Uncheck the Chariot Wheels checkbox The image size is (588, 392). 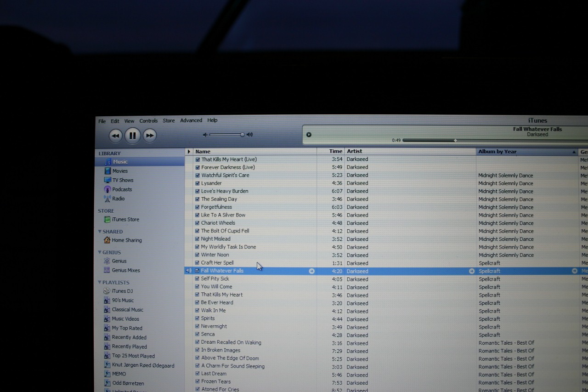tap(198, 223)
